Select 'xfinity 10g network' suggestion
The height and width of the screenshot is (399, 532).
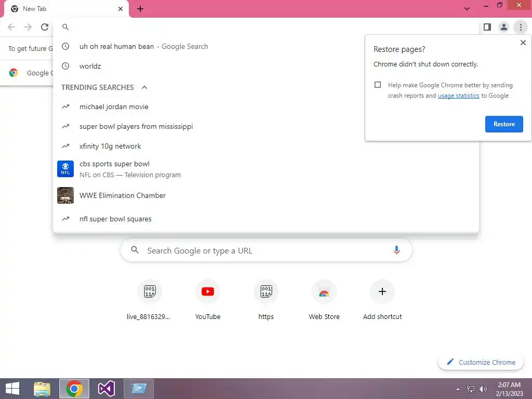pyautogui.click(x=266, y=146)
